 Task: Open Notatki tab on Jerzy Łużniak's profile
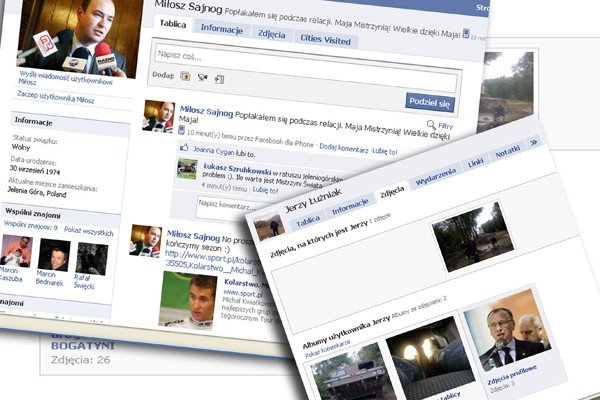coord(507,152)
